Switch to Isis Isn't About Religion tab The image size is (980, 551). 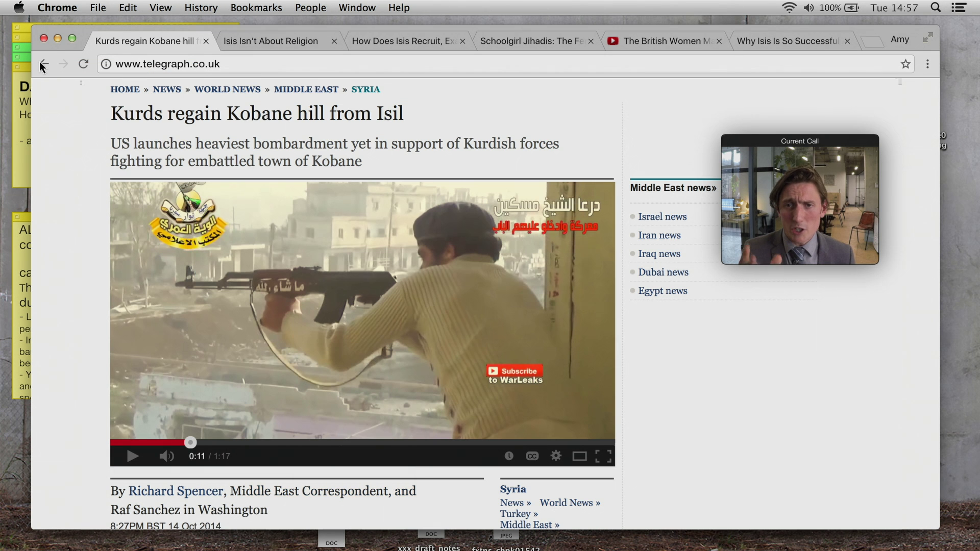[x=271, y=41]
